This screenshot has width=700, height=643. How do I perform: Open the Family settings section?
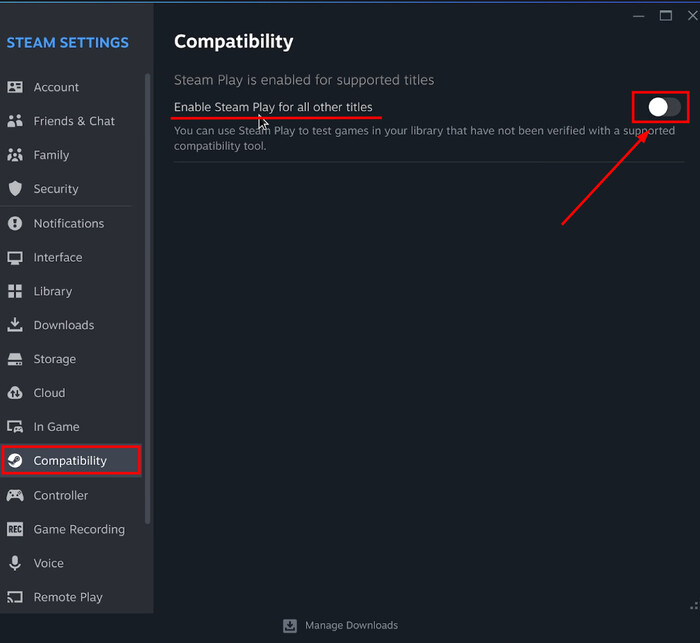71,155
